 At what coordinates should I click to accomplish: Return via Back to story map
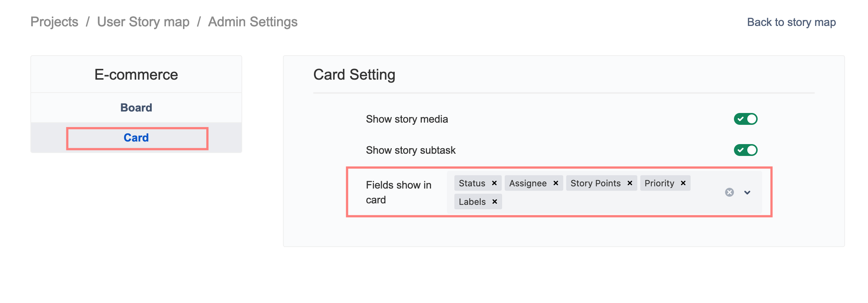point(791,22)
